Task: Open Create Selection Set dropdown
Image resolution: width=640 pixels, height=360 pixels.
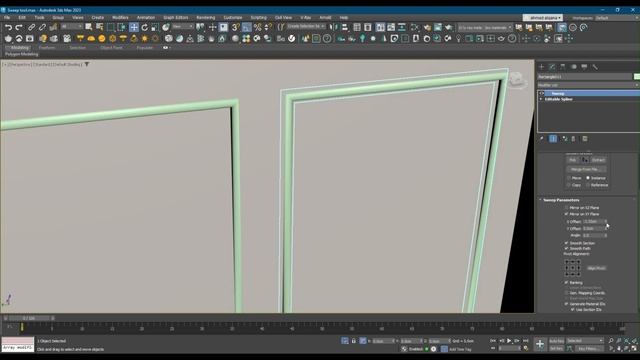Action: click(306, 27)
